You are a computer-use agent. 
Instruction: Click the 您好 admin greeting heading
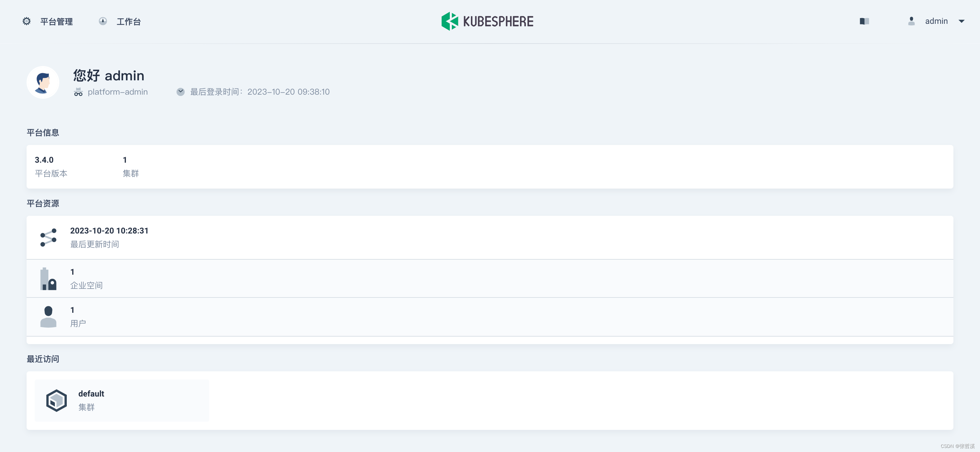pos(108,76)
